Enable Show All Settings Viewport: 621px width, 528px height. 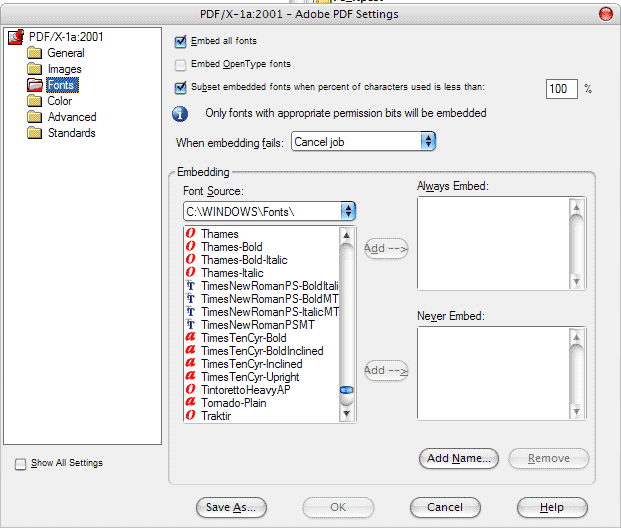coord(20,464)
